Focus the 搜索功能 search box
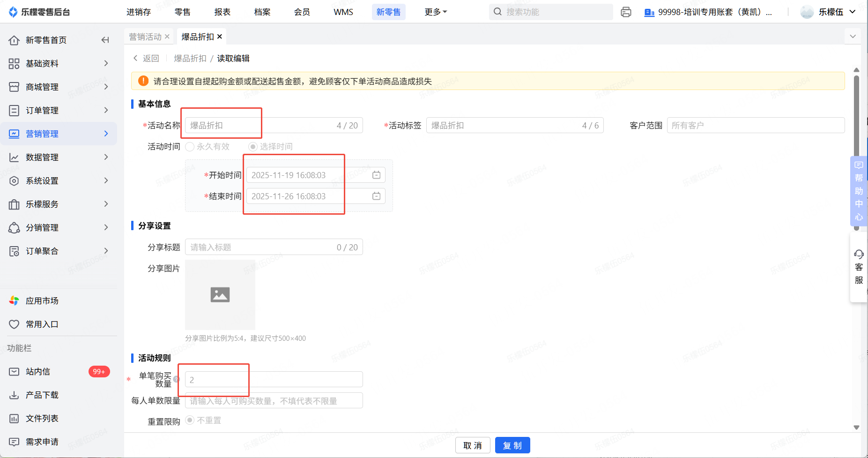 [551, 12]
